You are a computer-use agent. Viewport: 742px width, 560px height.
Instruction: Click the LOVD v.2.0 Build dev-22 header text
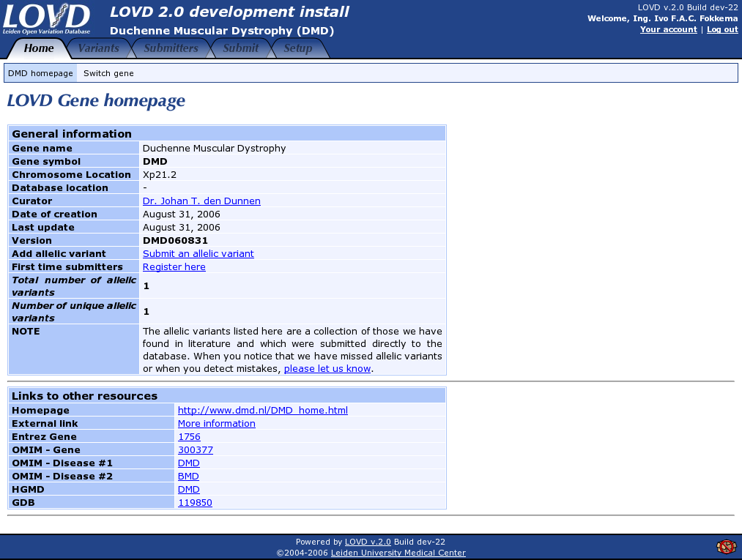[688, 7]
